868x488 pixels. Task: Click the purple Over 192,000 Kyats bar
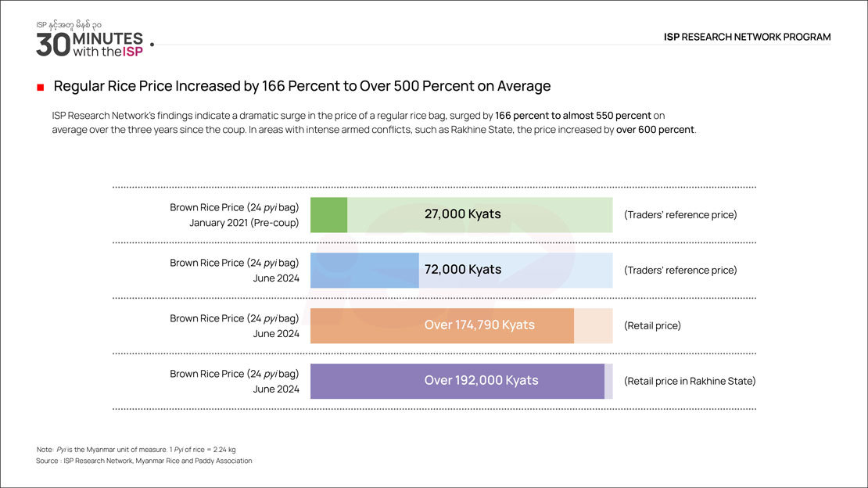coord(457,381)
